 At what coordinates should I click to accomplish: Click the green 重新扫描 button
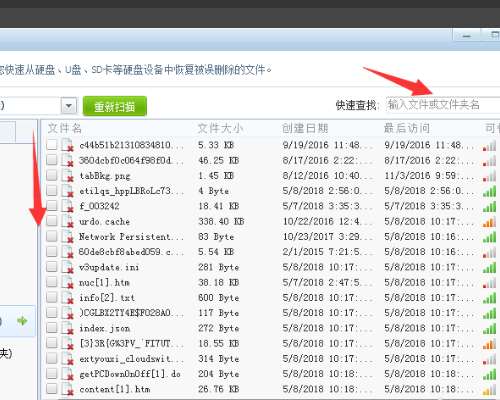[x=115, y=106]
